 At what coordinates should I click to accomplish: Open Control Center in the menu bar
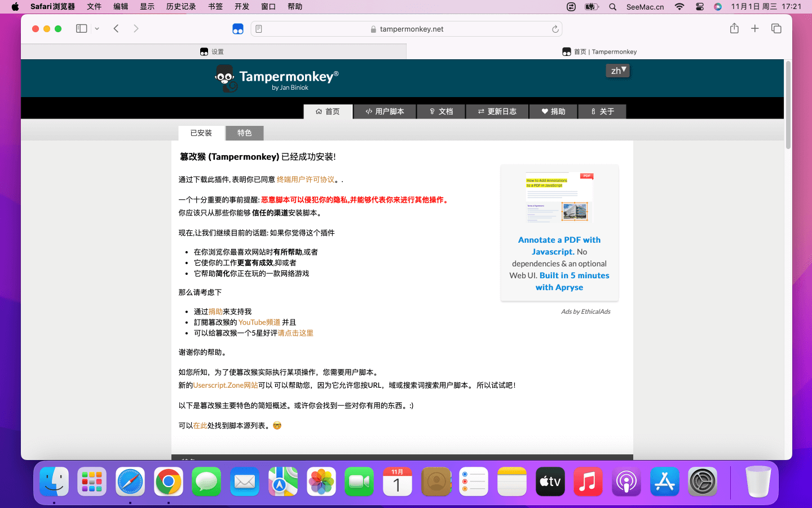(x=700, y=7)
